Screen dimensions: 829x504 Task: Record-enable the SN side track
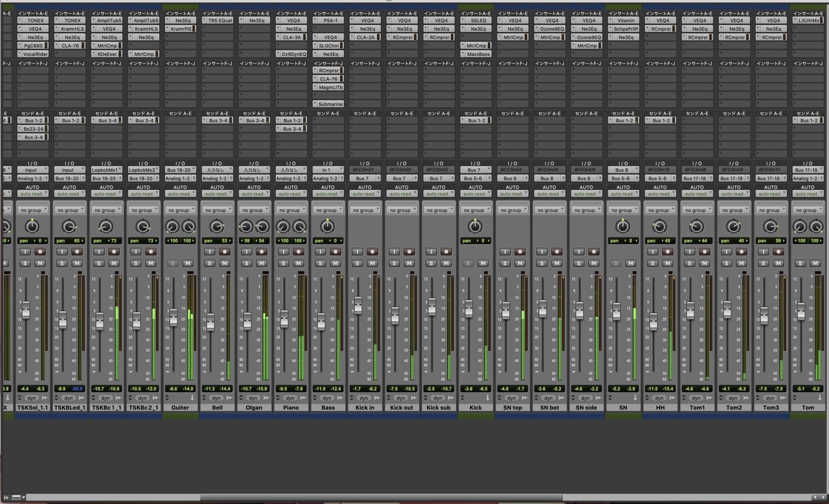[x=594, y=251]
